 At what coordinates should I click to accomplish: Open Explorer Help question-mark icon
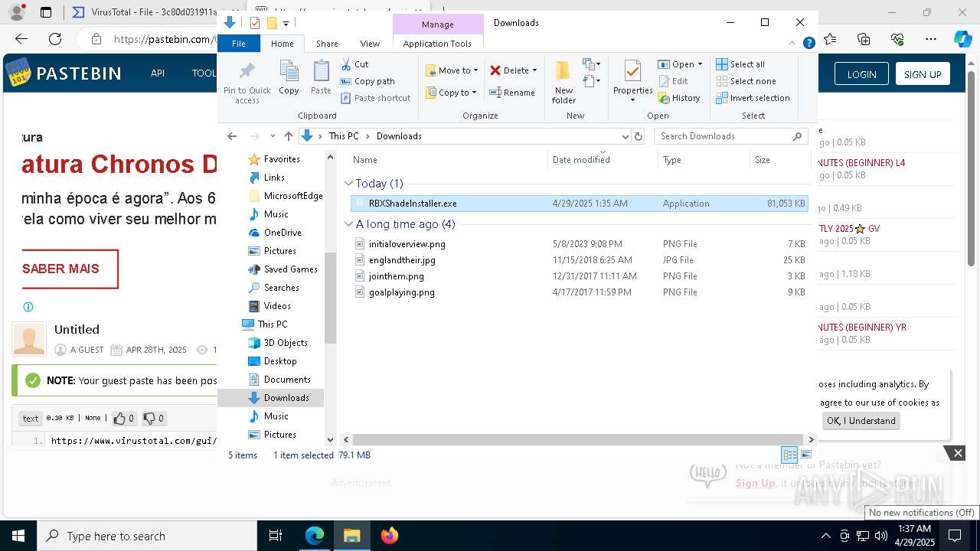[808, 44]
